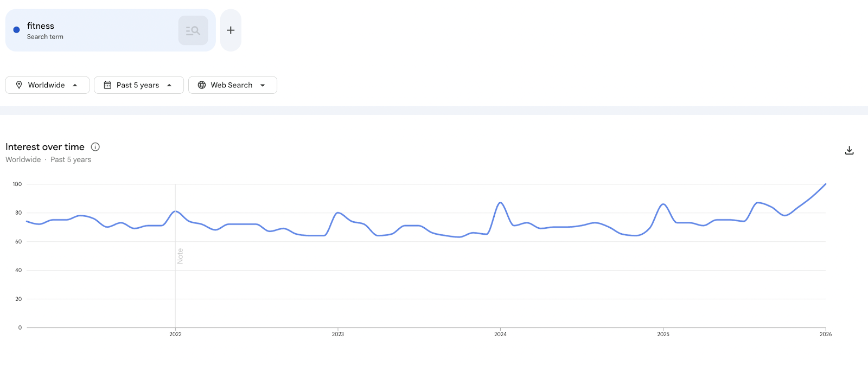Image resolution: width=868 pixels, height=366 pixels.
Task: Click the 100 value on the vertical axis
Action: coord(17,184)
